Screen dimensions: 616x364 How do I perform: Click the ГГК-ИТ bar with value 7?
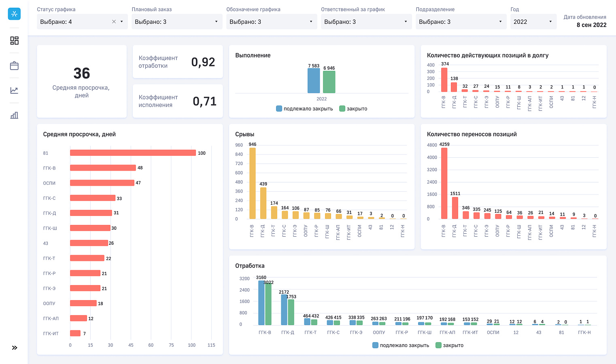coord(75,333)
